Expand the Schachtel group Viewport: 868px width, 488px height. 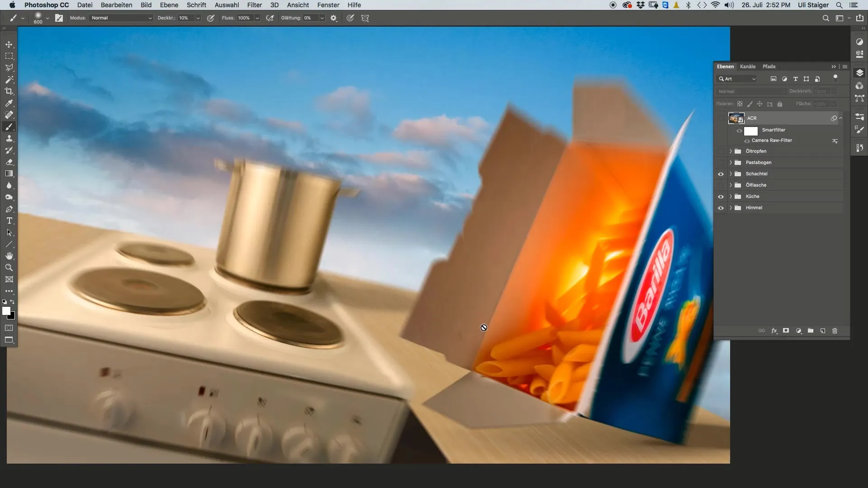click(731, 174)
